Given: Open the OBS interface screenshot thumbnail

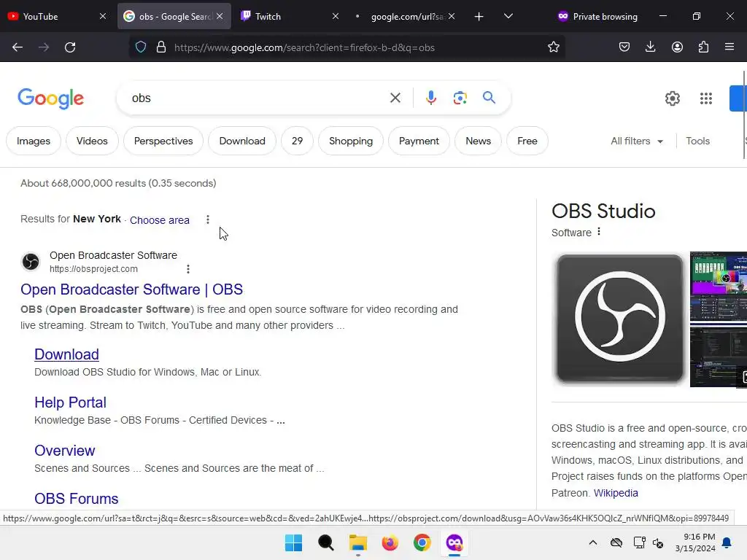Looking at the screenshot, I should click(719, 286).
